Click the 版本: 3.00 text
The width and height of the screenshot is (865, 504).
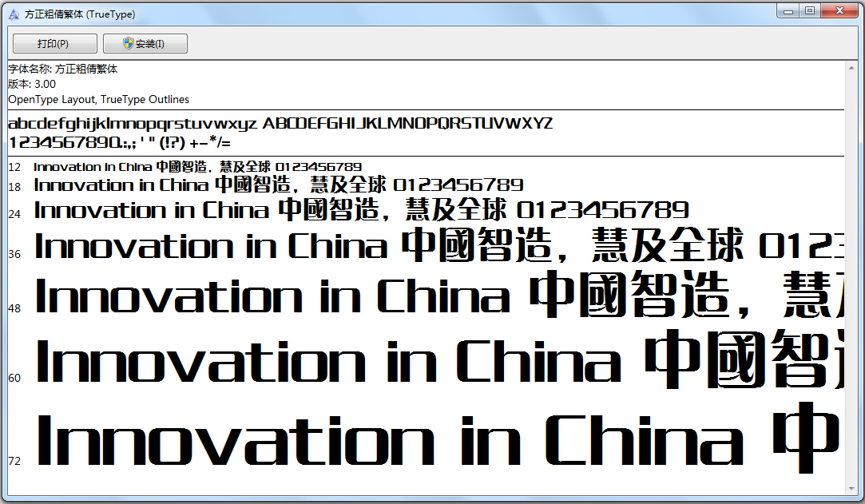click(32, 84)
